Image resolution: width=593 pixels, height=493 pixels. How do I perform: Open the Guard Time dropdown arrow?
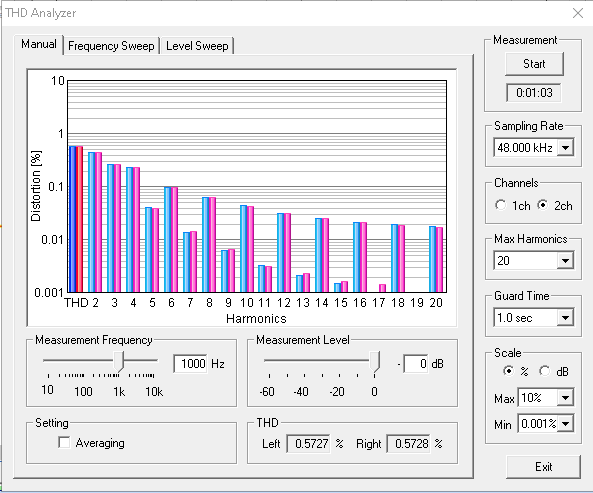click(565, 318)
